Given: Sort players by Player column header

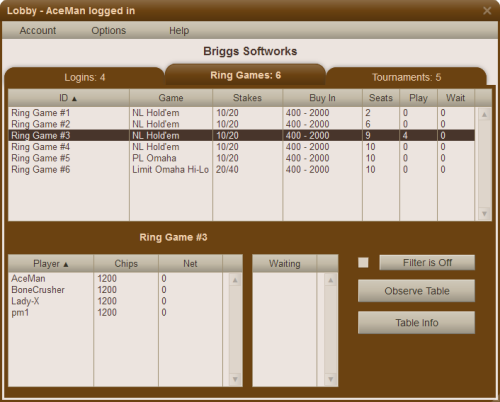Looking at the screenshot, I should click(x=51, y=264).
